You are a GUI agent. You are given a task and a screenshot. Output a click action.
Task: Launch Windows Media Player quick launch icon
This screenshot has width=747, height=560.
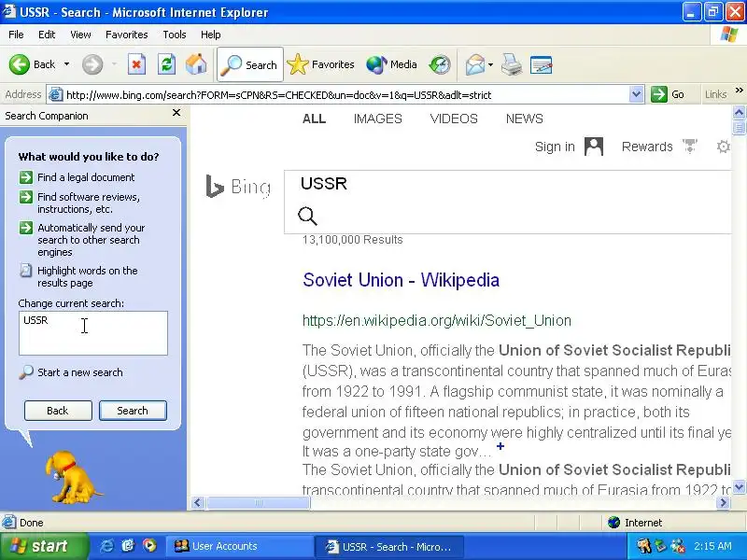point(149,546)
